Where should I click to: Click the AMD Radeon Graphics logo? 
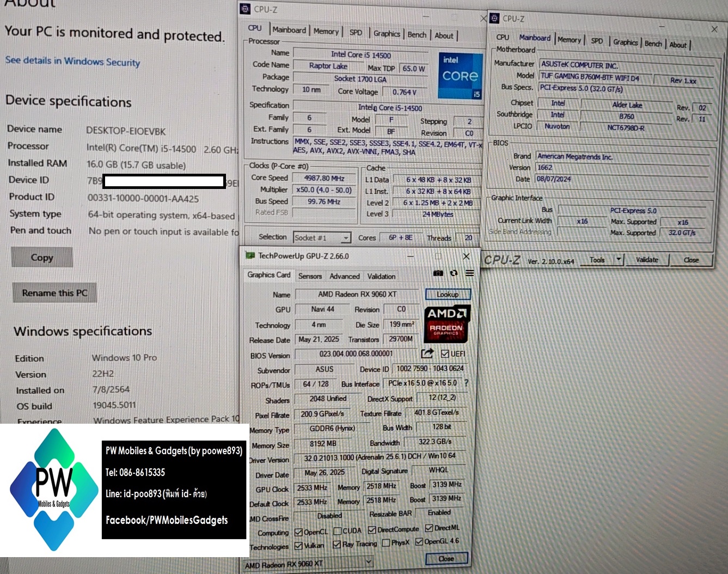[x=446, y=324]
